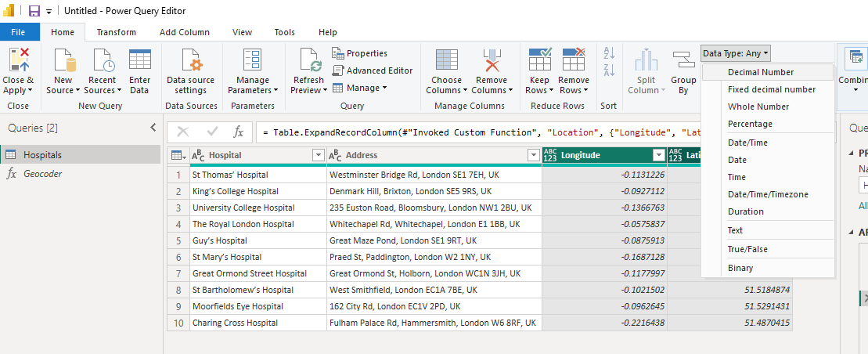The image size is (868, 354).
Task: Select the Geocoder function query
Action: pyautogui.click(x=42, y=174)
